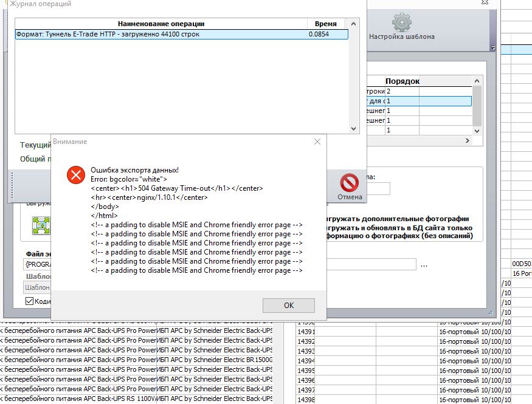532x404 pixels.
Task: Select spreadsheet row number 14398
Action: [x=306, y=400]
